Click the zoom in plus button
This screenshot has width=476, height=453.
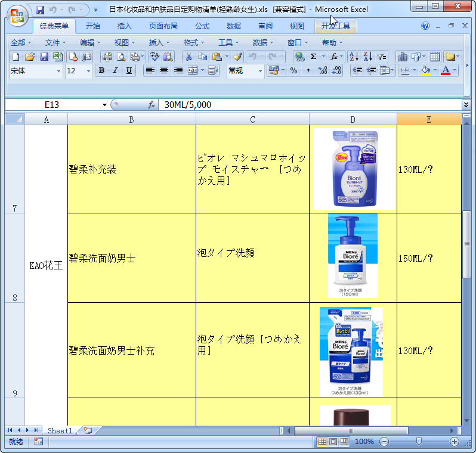tap(455, 442)
